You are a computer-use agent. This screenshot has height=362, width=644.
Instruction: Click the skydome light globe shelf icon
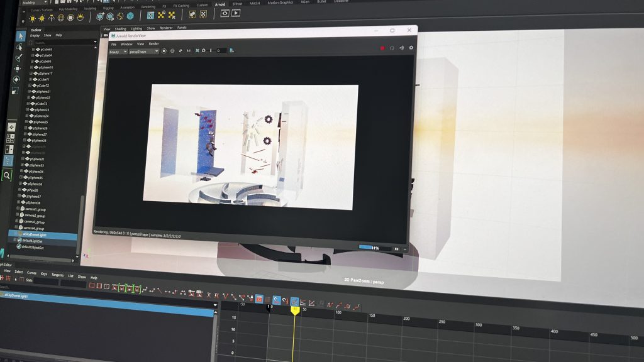(61, 18)
